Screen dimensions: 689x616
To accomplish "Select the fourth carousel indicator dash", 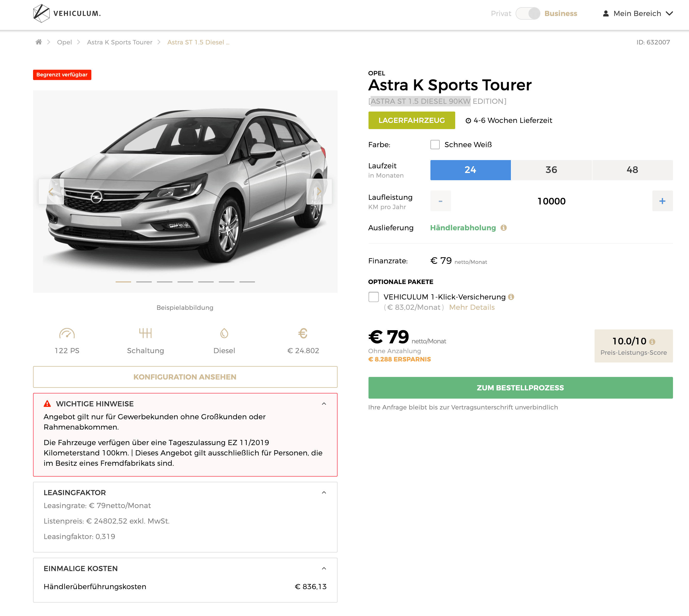I will [x=185, y=282].
